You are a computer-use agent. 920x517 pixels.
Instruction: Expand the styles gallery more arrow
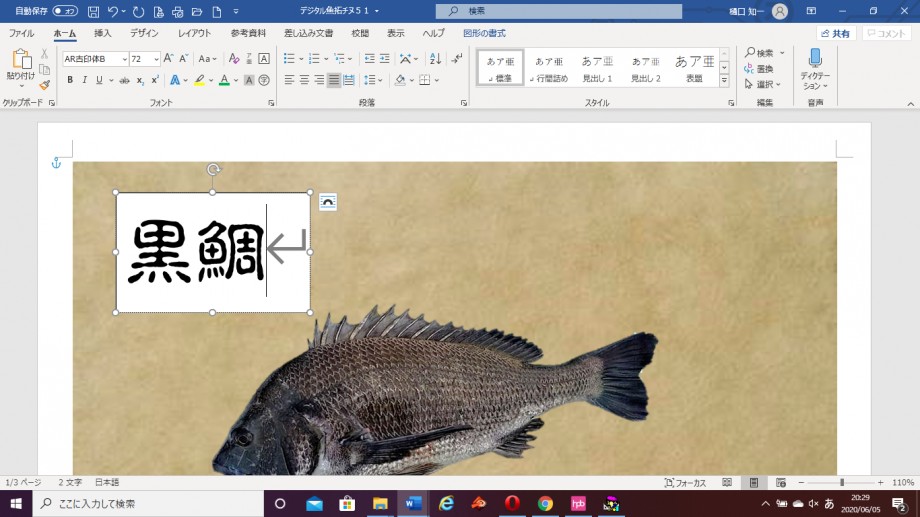point(724,80)
